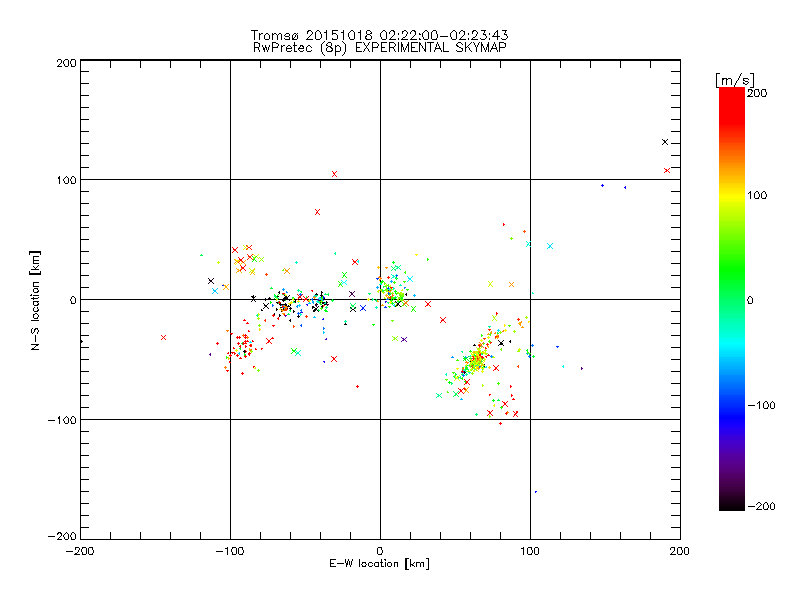This screenshot has width=800, height=600.
Task: Click the '-100' tick label on N-S axis
Action: pyautogui.click(x=62, y=420)
